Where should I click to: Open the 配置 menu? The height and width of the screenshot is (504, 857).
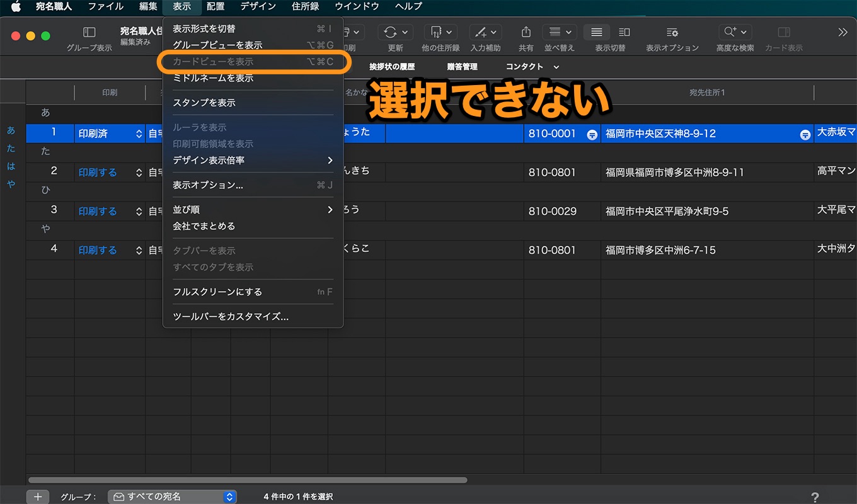(x=216, y=6)
